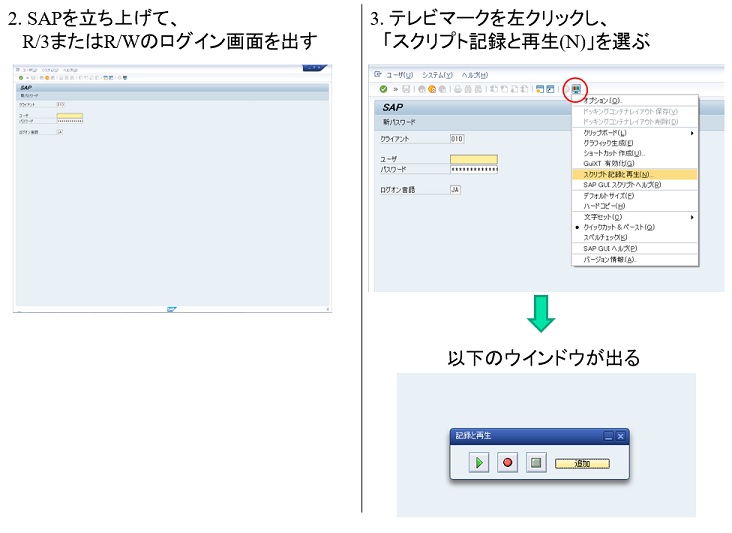Select オプション(O) in the dropdown menu
The height and width of the screenshot is (533, 732).
click(x=635, y=100)
